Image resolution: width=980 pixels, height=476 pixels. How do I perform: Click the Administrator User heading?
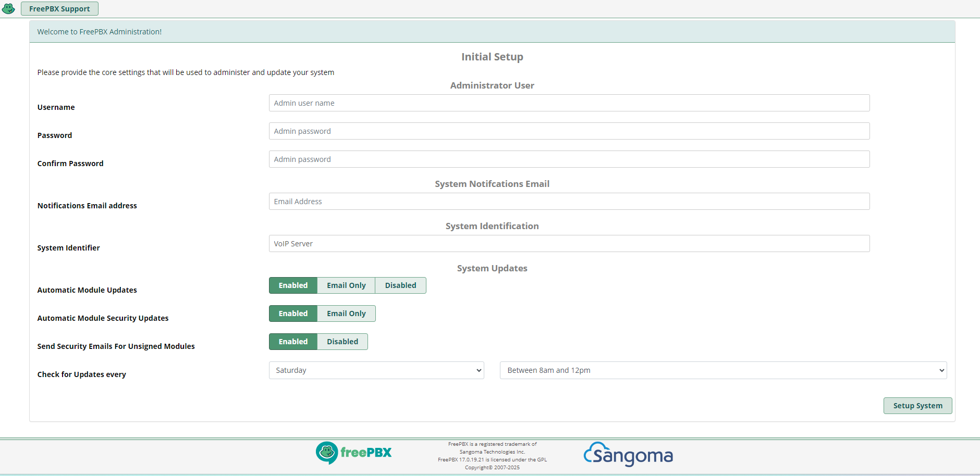pyautogui.click(x=492, y=85)
